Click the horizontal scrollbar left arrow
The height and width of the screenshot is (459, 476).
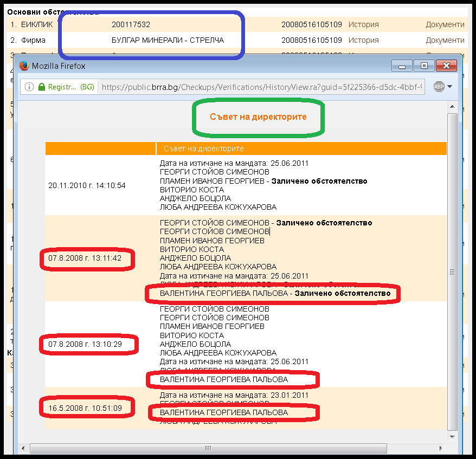pyautogui.click(x=23, y=448)
